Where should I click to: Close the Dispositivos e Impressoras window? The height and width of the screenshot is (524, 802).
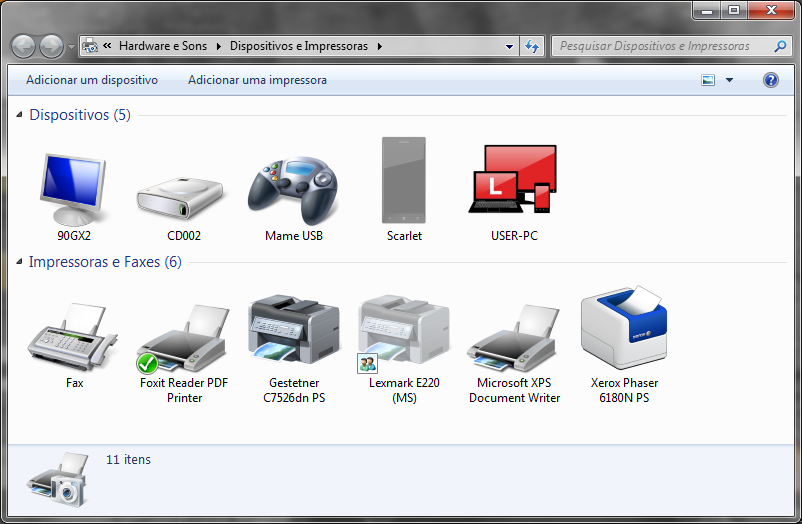pyautogui.click(x=771, y=10)
